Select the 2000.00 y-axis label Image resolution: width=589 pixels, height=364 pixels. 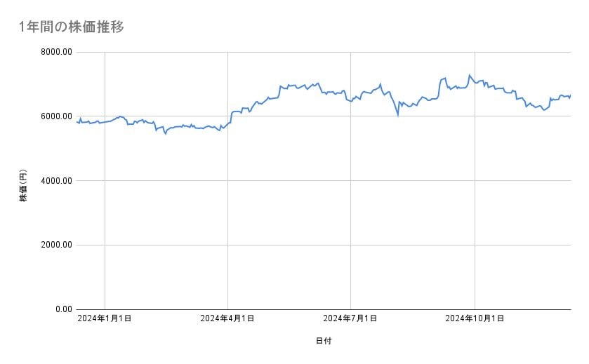(x=55, y=245)
